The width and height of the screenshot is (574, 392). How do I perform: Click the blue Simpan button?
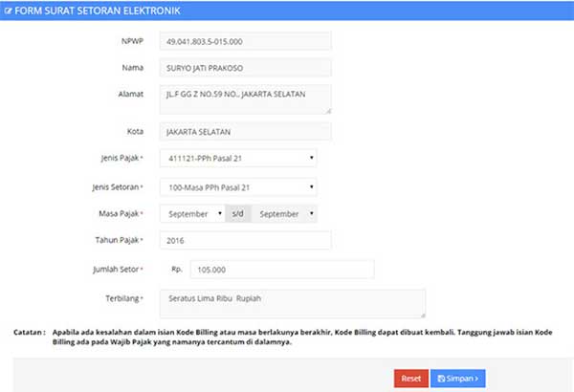pyautogui.click(x=458, y=379)
